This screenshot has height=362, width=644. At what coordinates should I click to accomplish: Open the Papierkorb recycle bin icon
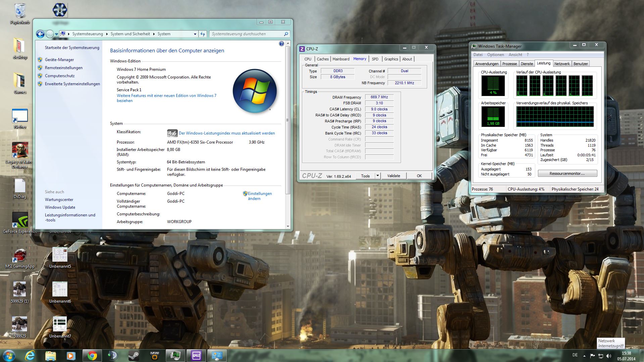pos(20,13)
